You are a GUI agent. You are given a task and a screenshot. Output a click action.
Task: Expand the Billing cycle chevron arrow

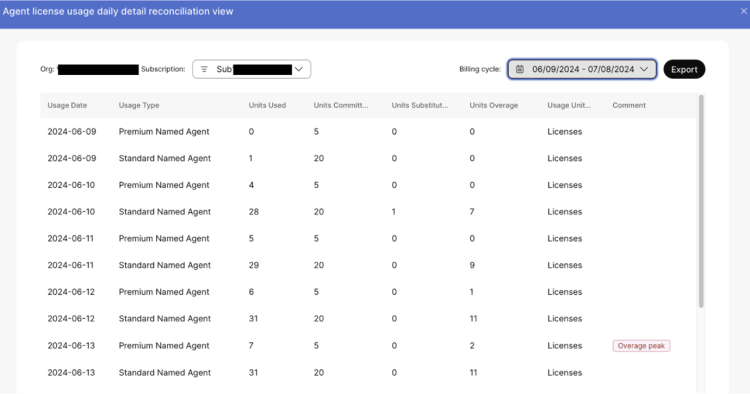click(x=644, y=69)
